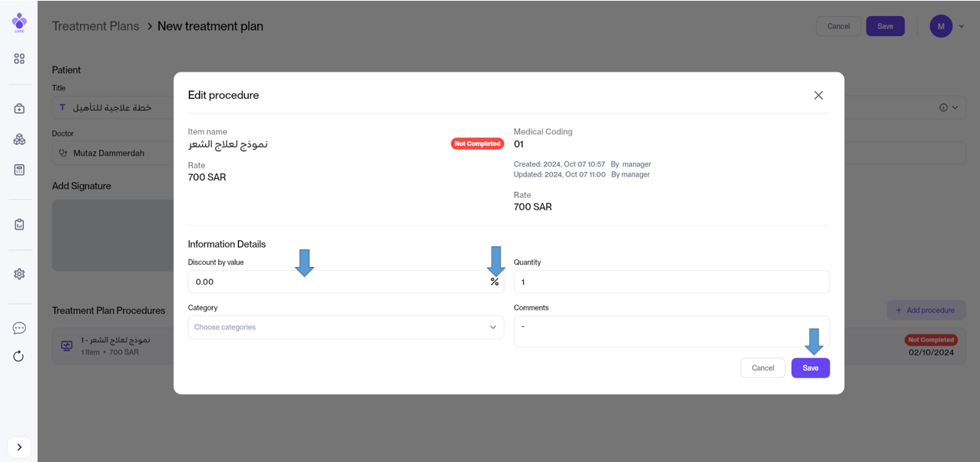Save the edited procedure in dialog

[810, 368]
